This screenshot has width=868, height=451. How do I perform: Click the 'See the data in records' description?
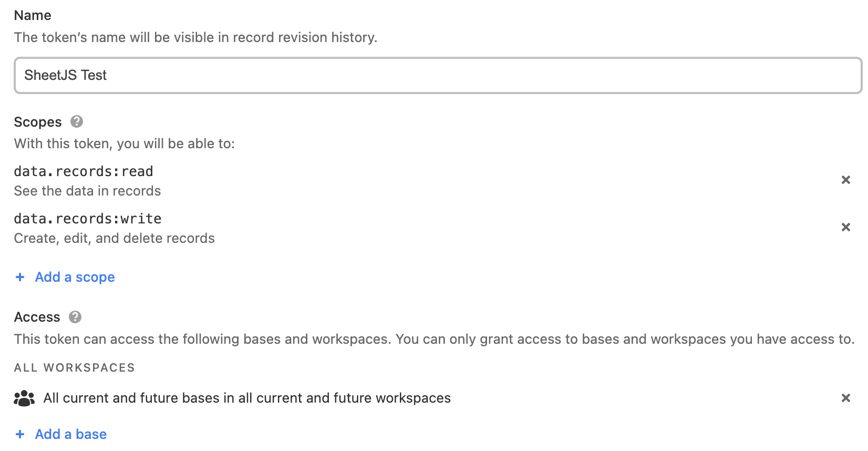pyautogui.click(x=88, y=191)
